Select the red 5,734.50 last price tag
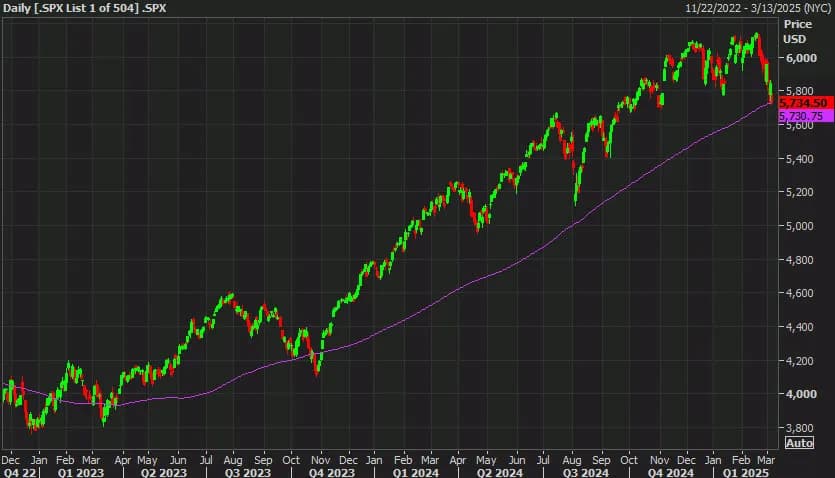The width and height of the screenshot is (835, 478). pyautogui.click(x=800, y=103)
